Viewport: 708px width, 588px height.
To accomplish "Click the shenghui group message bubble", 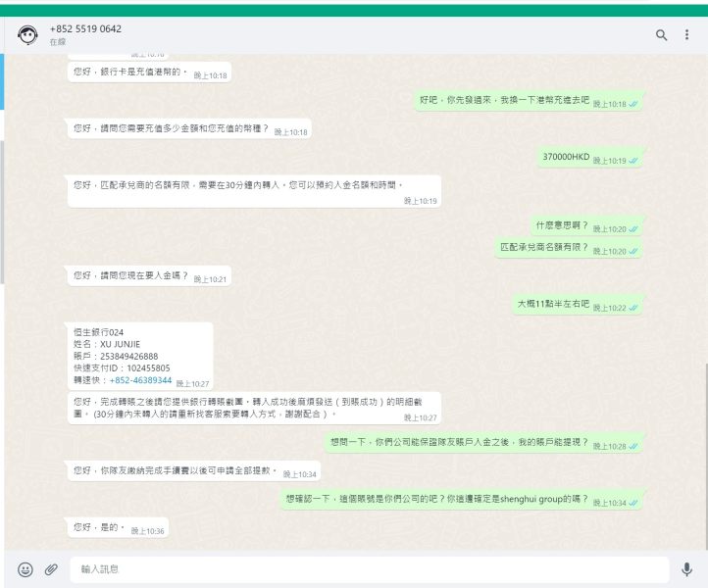I will pos(461,500).
